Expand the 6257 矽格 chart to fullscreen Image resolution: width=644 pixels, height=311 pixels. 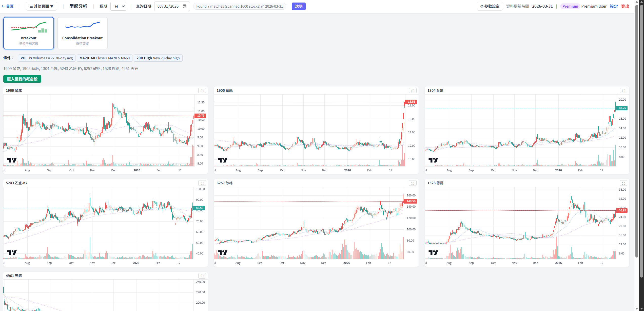pyautogui.click(x=413, y=183)
